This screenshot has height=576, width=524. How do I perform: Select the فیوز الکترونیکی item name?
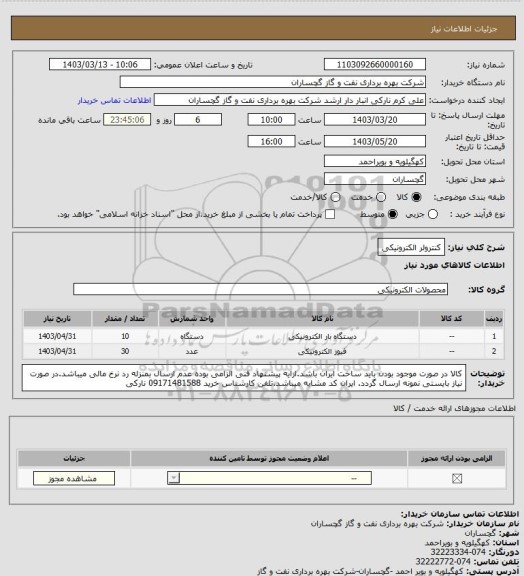322,351
